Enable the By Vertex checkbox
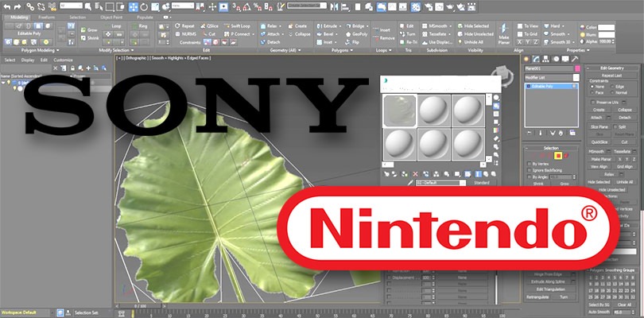Screen dimensions: 644x318 pos(530,164)
